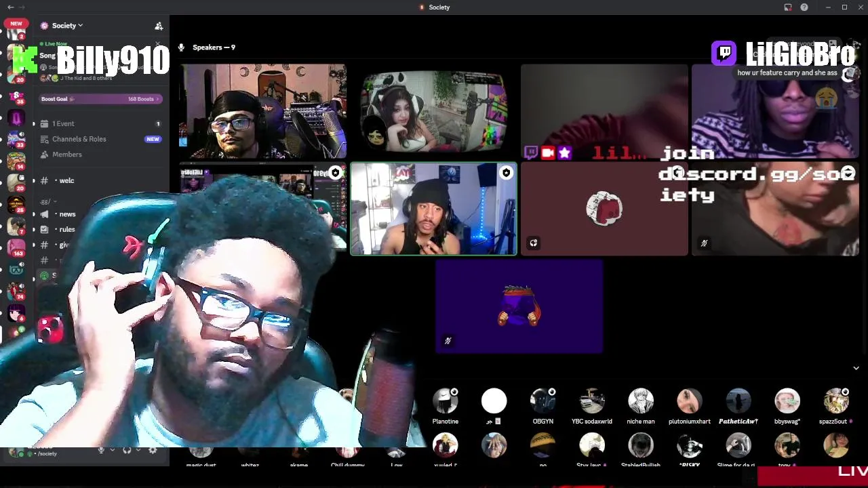Open the purple avatar speaker tile
This screenshot has height=488, width=868.
coord(519,306)
